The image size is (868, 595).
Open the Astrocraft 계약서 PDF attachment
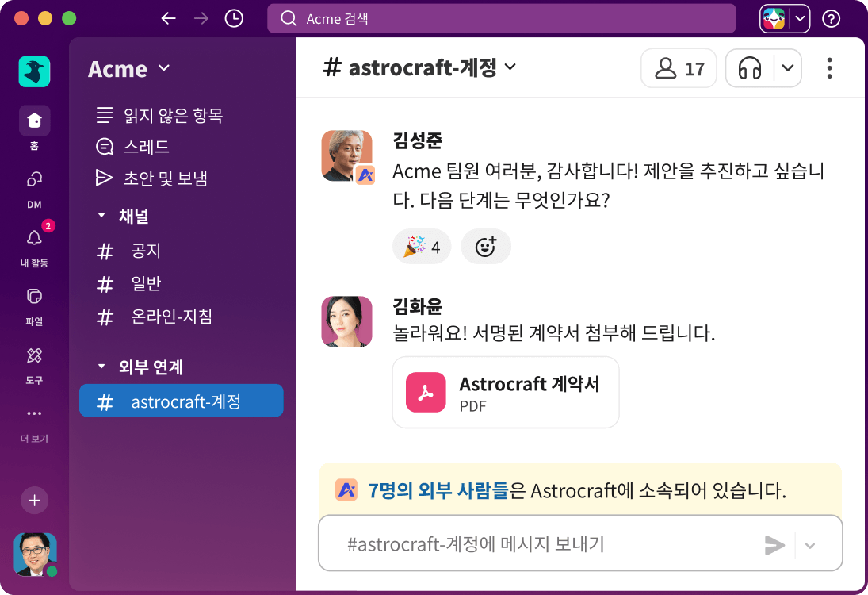point(505,391)
